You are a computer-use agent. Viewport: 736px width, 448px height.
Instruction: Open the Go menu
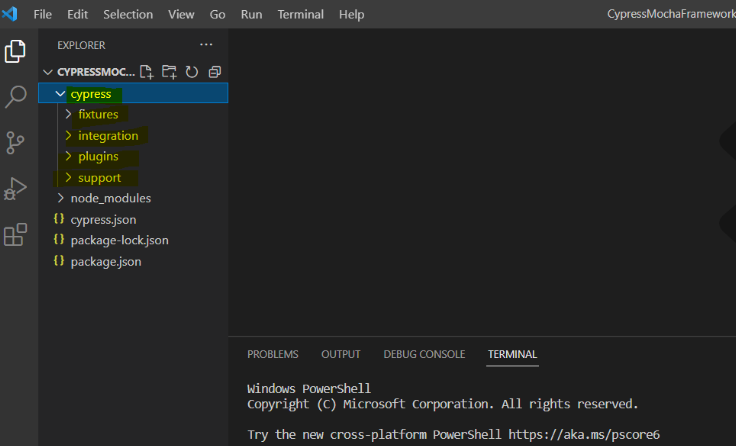click(x=217, y=15)
